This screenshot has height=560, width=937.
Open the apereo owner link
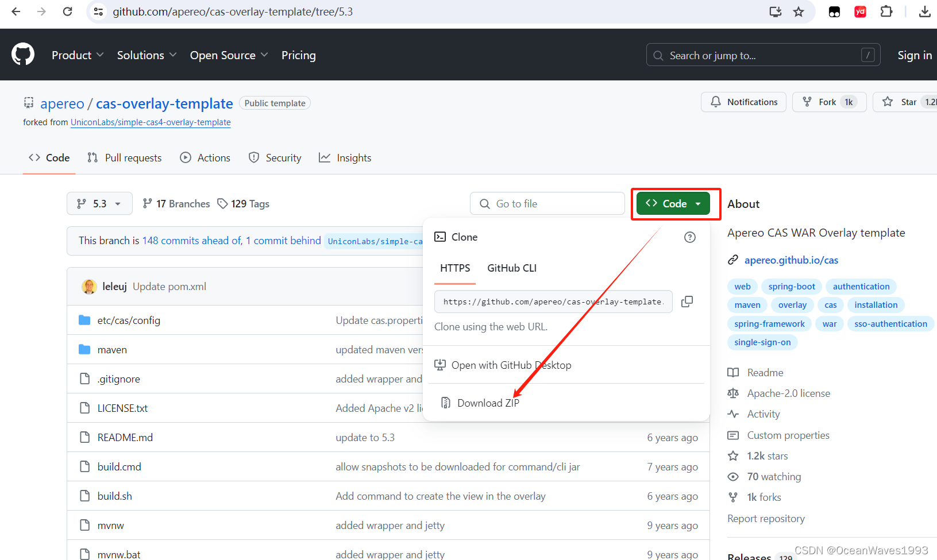coord(62,103)
